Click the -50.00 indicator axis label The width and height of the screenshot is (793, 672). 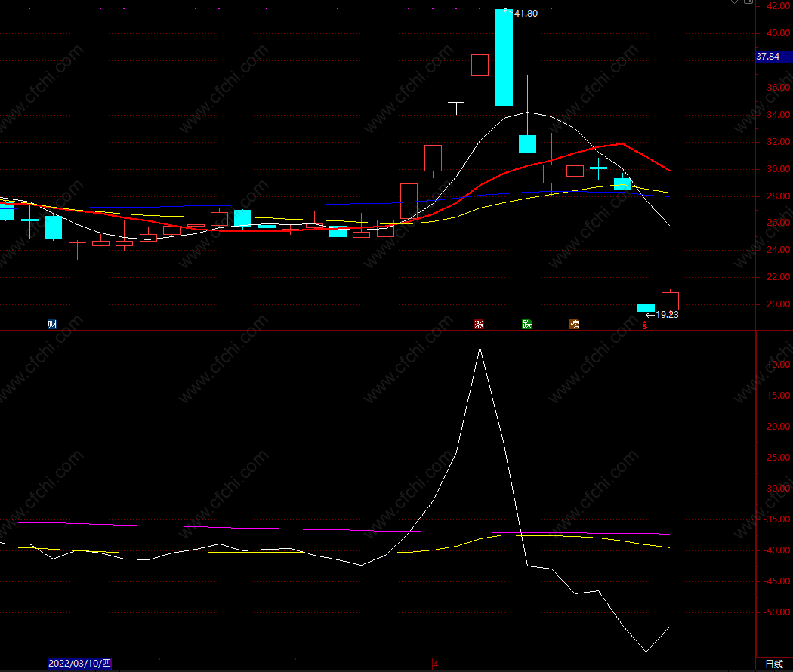click(777, 612)
